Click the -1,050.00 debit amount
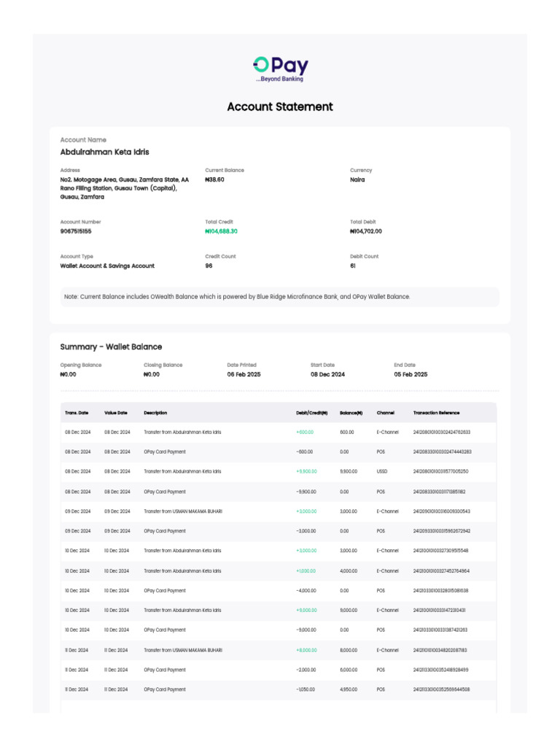The width and height of the screenshot is (560, 747). coord(306,689)
